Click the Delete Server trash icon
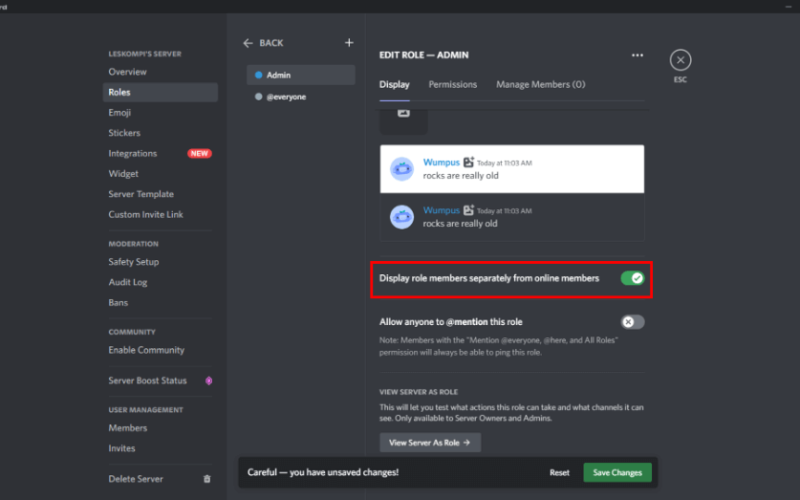This screenshot has width=800, height=500. pyautogui.click(x=207, y=479)
